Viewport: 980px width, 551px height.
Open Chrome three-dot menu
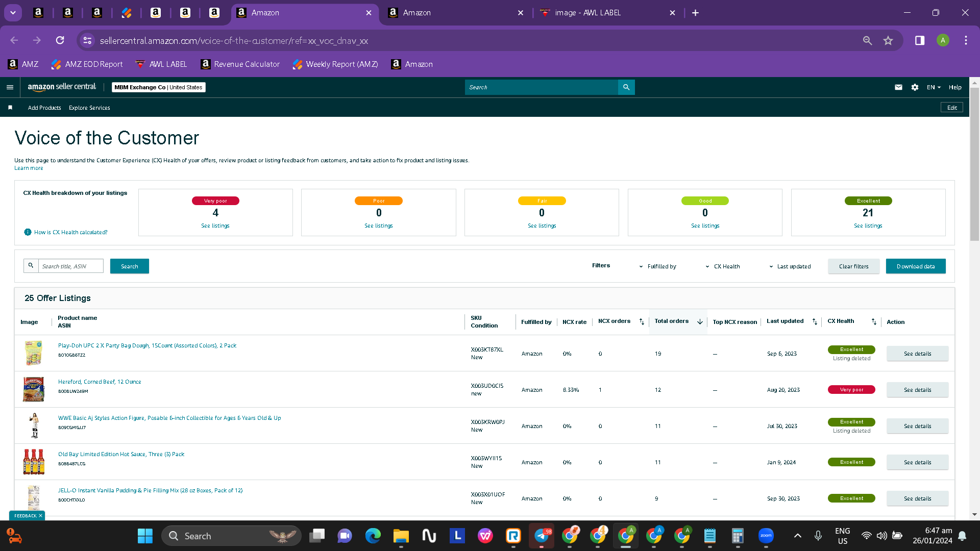pyautogui.click(x=966, y=40)
